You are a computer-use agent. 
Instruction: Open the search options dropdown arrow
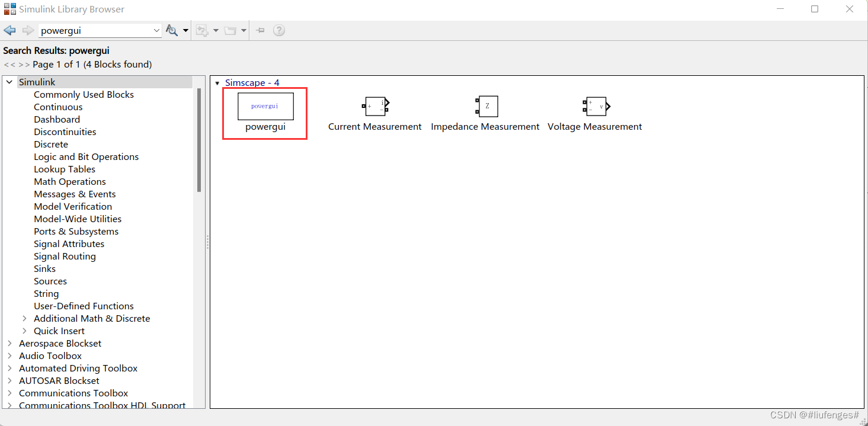[185, 31]
